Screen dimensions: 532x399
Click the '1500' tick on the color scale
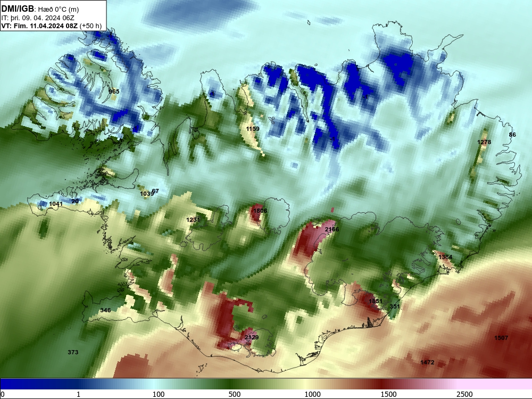tap(388, 394)
